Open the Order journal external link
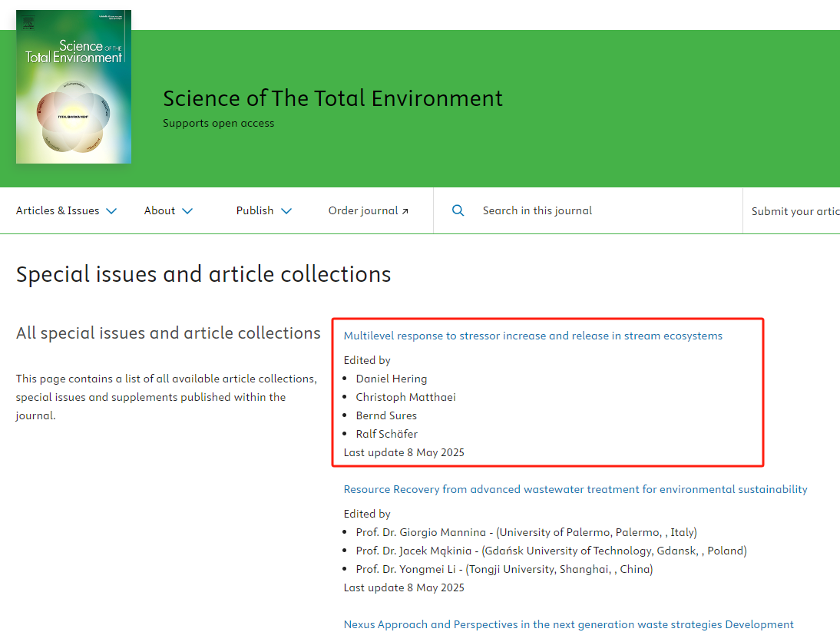Screen dimensions: 840x632 coord(369,210)
